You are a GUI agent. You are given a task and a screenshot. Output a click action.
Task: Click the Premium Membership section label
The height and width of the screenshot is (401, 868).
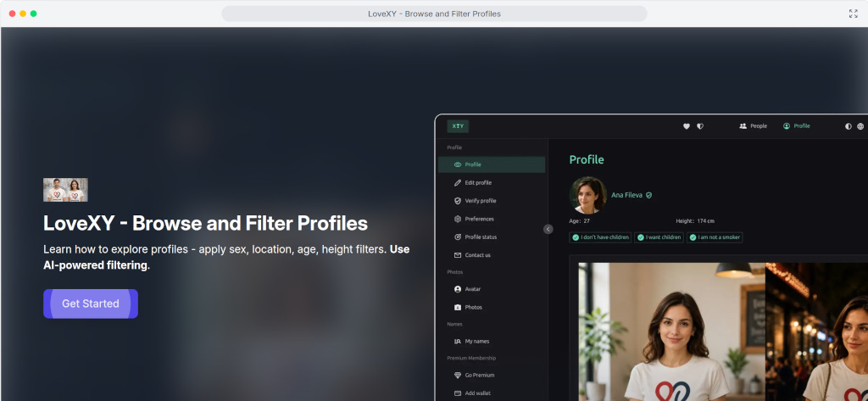[471, 359]
